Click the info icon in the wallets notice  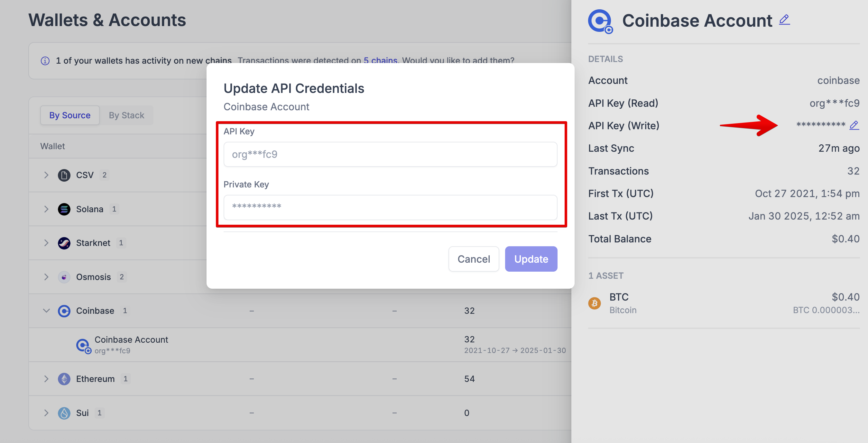coord(45,60)
